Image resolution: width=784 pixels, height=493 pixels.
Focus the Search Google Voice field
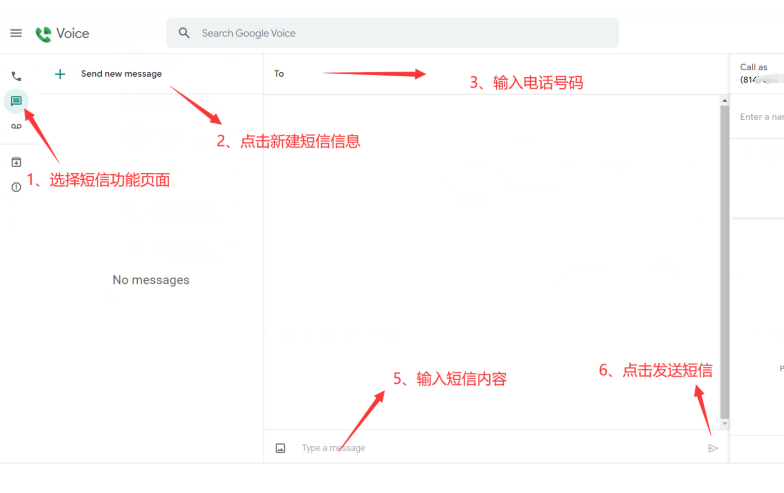pyautogui.click(x=400, y=33)
